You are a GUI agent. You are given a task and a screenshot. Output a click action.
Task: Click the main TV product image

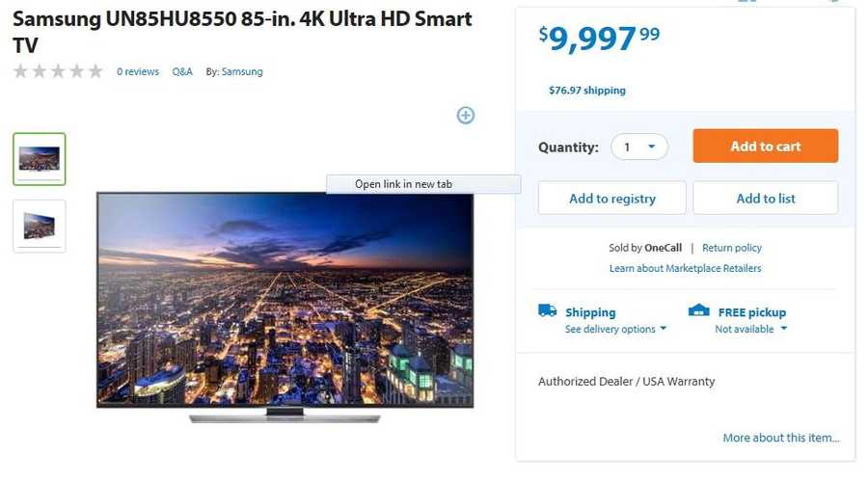[x=285, y=308]
